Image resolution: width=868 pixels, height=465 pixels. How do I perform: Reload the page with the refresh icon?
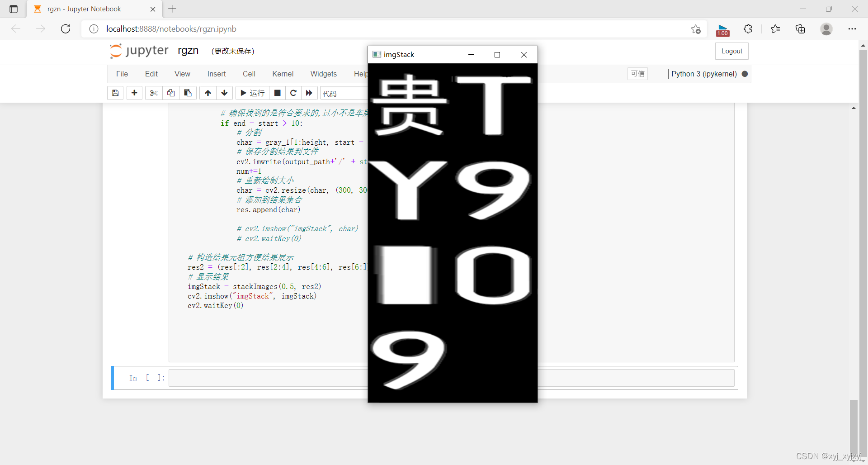click(x=66, y=29)
